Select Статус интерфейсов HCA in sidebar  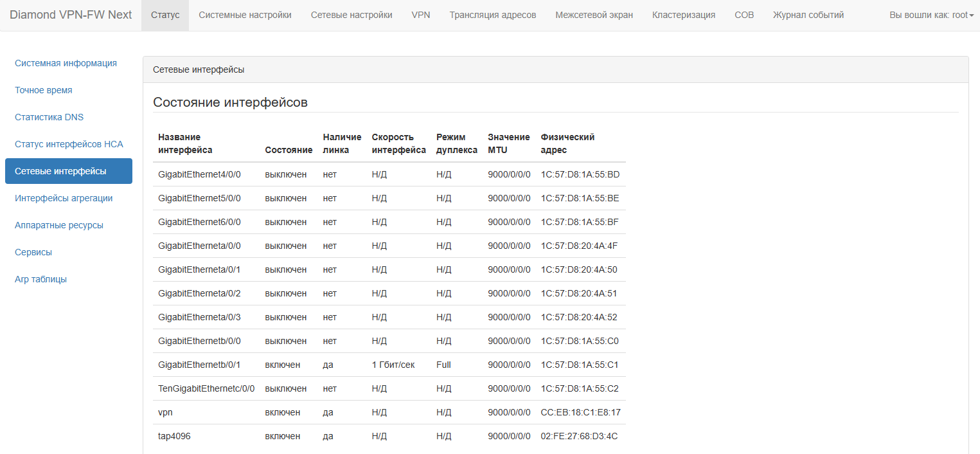[x=69, y=144]
